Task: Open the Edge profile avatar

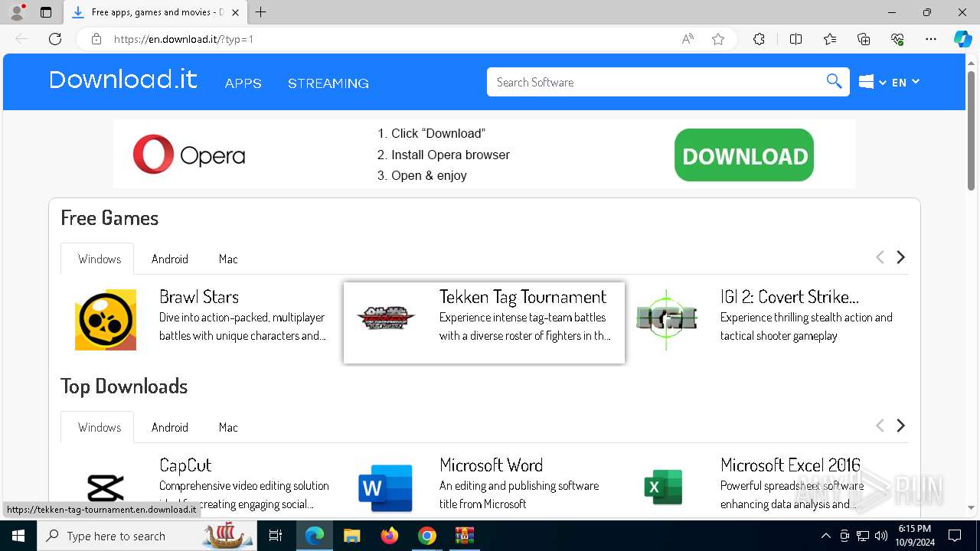Action: pos(17,12)
